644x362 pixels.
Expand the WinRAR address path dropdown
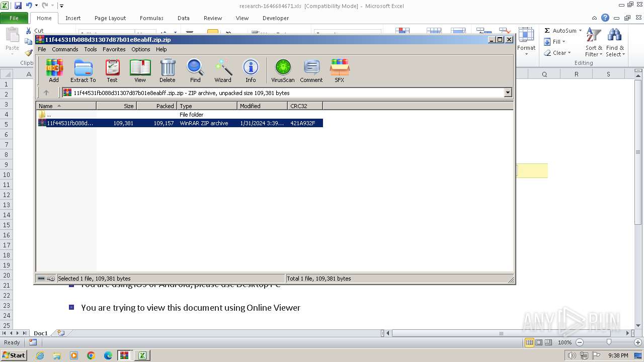pos(508,93)
